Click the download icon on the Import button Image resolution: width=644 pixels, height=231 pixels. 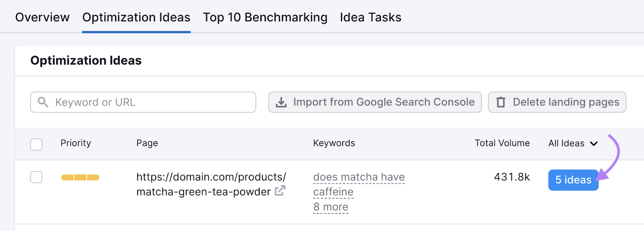[x=281, y=102]
